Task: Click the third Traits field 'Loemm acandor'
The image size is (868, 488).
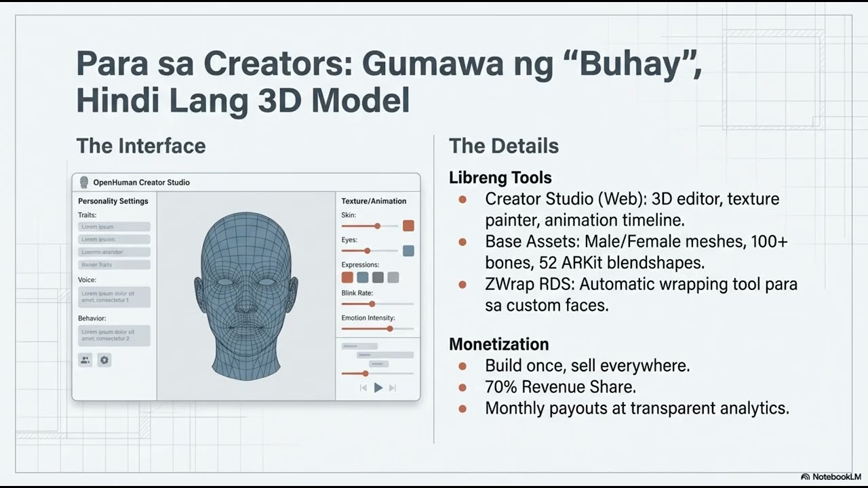Action: tap(114, 252)
